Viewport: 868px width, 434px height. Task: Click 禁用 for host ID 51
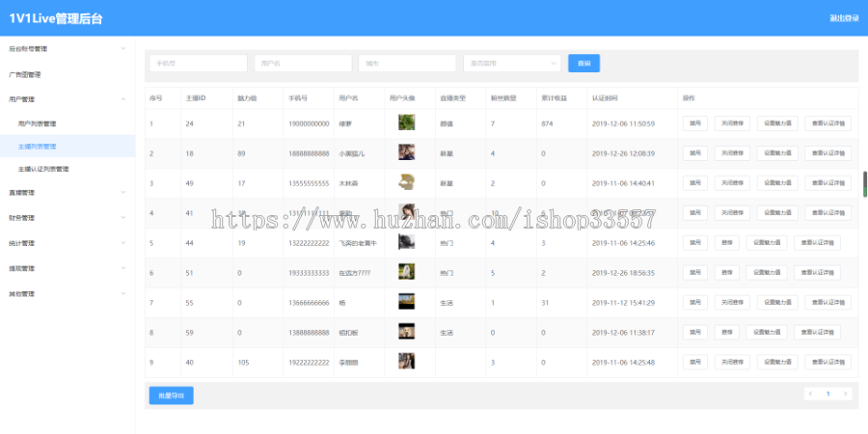click(x=694, y=272)
